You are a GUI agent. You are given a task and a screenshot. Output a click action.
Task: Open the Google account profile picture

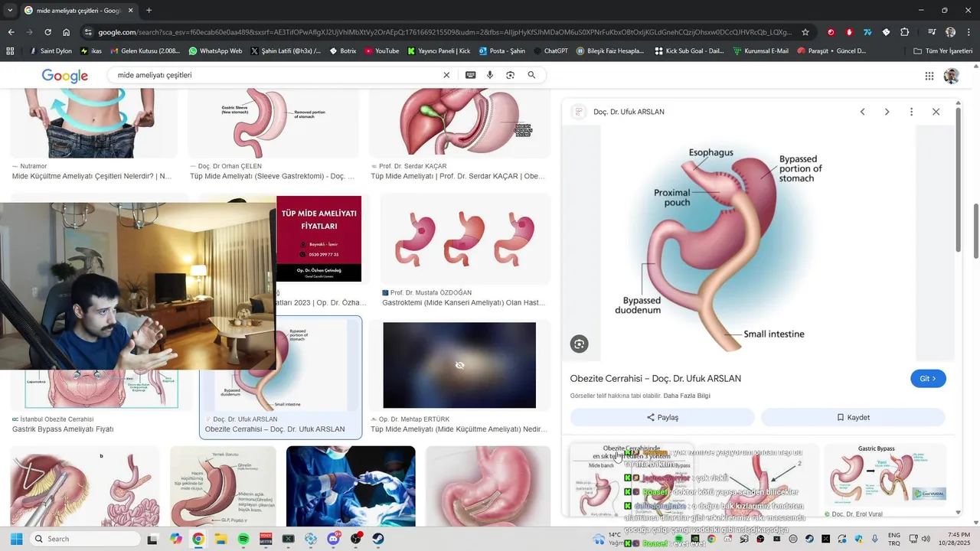point(952,76)
